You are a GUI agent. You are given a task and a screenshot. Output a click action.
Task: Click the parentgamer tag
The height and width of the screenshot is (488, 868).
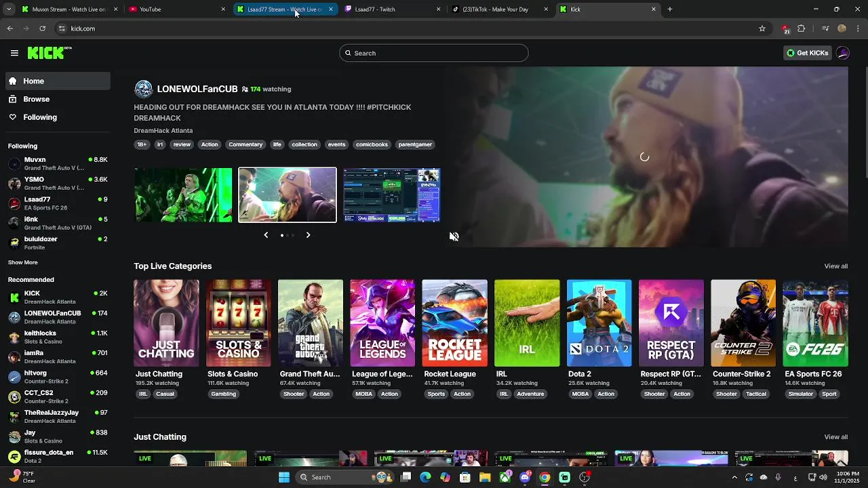(x=415, y=144)
